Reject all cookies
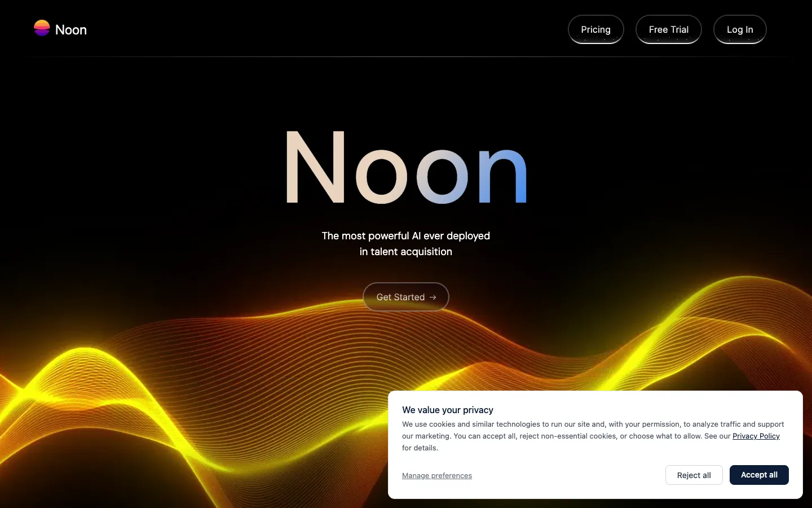 (x=694, y=475)
